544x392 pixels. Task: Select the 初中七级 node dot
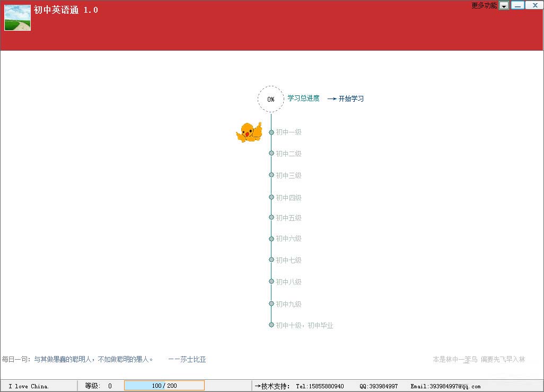[271, 259]
